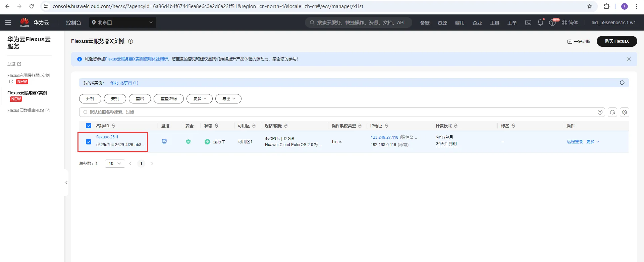Click the instance name search filter field
The height and width of the screenshot is (262, 644).
point(342,112)
